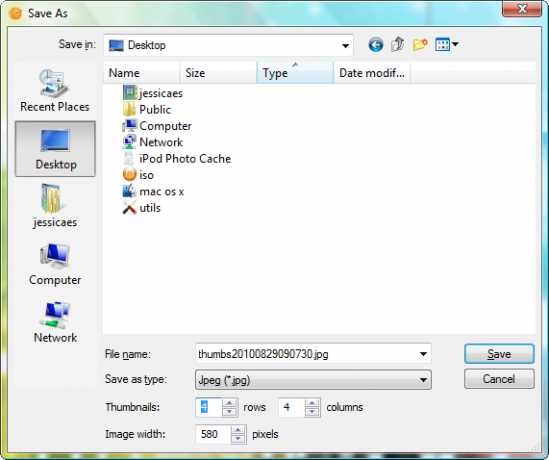Go back using the blue back arrow icon
Screen dimensions: 549x460
pos(375,45)
